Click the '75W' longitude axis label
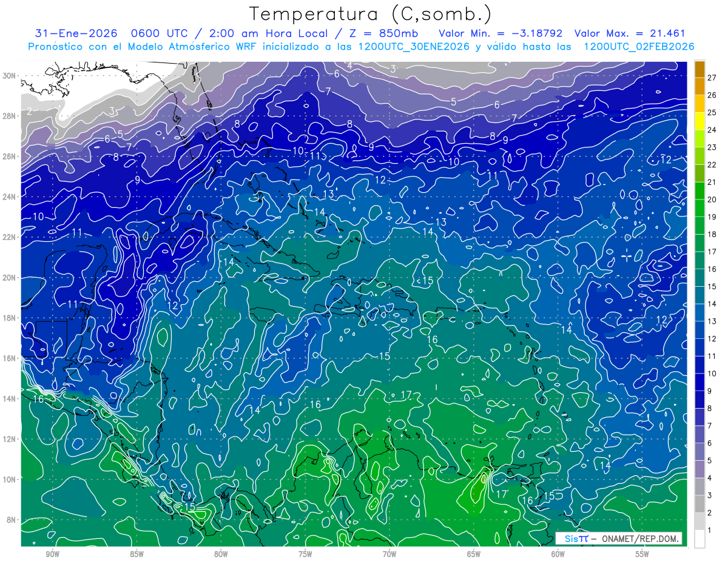The image size is (728, 562). coord(305,555)
